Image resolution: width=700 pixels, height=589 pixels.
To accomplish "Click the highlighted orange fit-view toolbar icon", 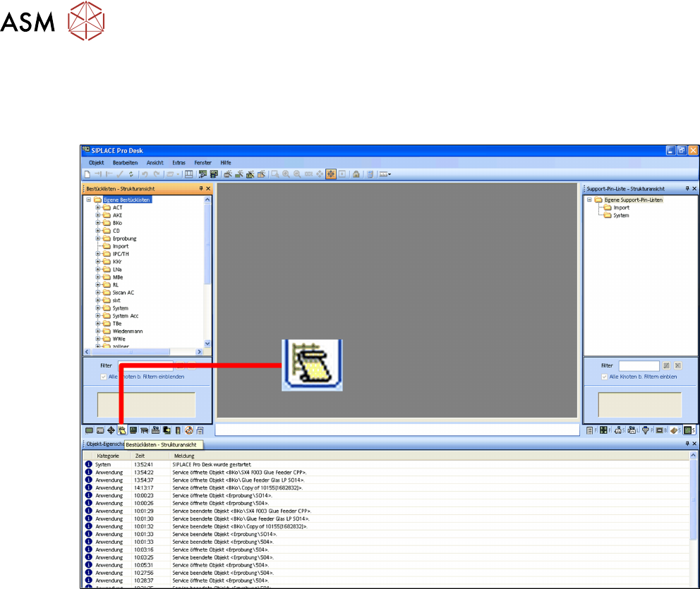I will [331, 174].
